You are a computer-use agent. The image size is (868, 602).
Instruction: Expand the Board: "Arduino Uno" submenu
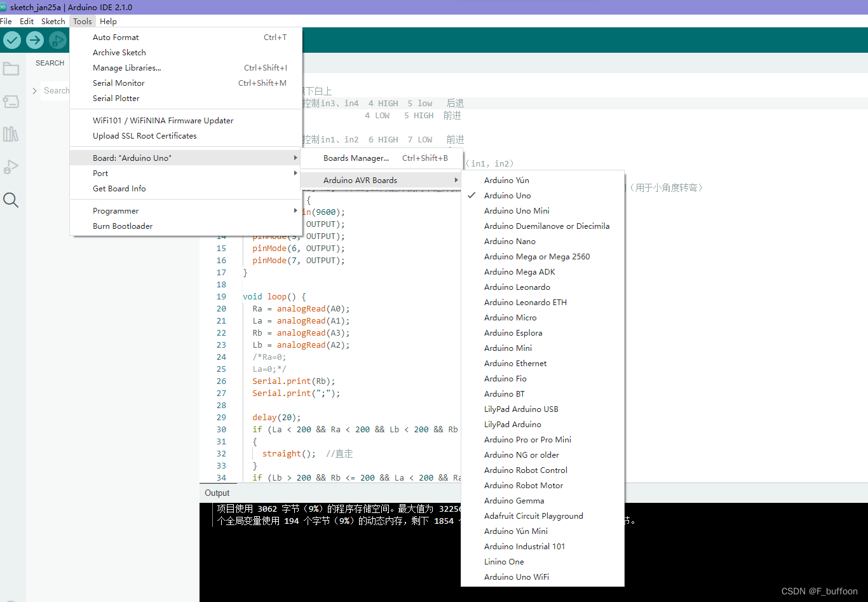(x=186, y=158)
